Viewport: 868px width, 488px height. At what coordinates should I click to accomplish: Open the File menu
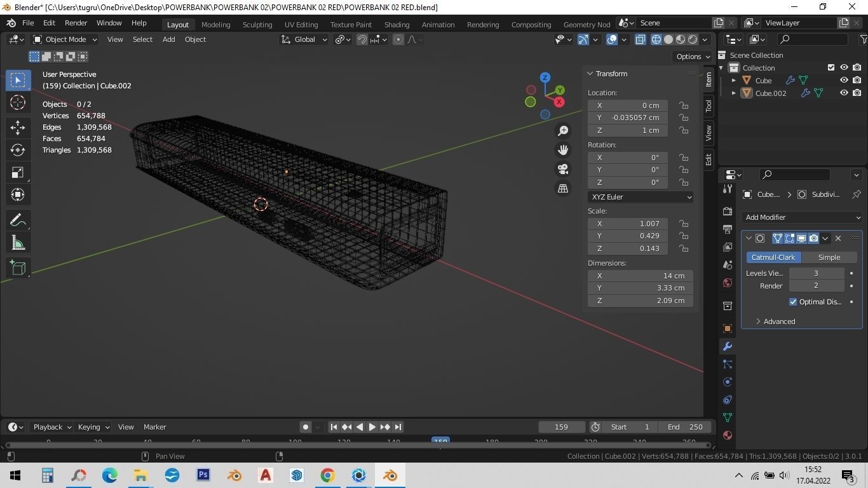click(28, 23)
